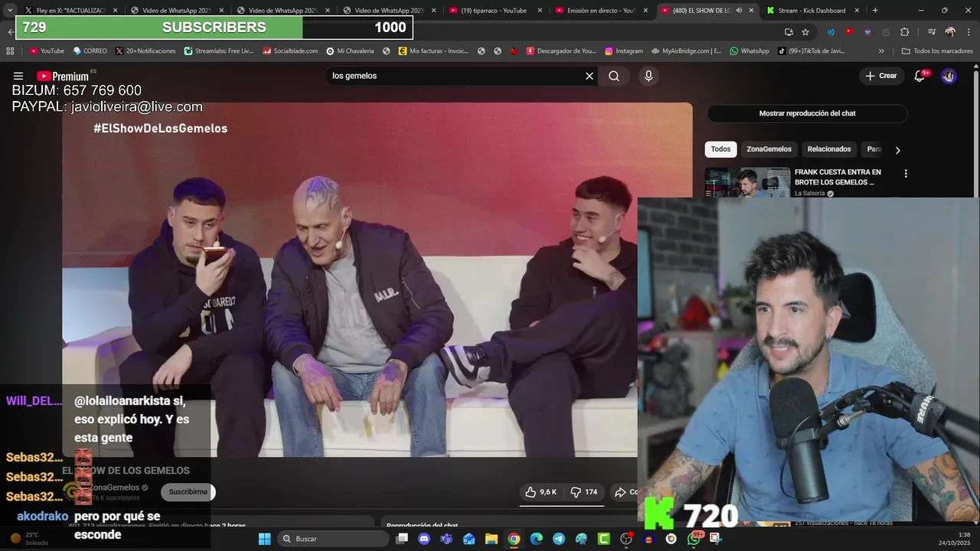The image size is (980, 551).
Task: Open the CORREO bookmark
Action: click(x=90, y=51)
